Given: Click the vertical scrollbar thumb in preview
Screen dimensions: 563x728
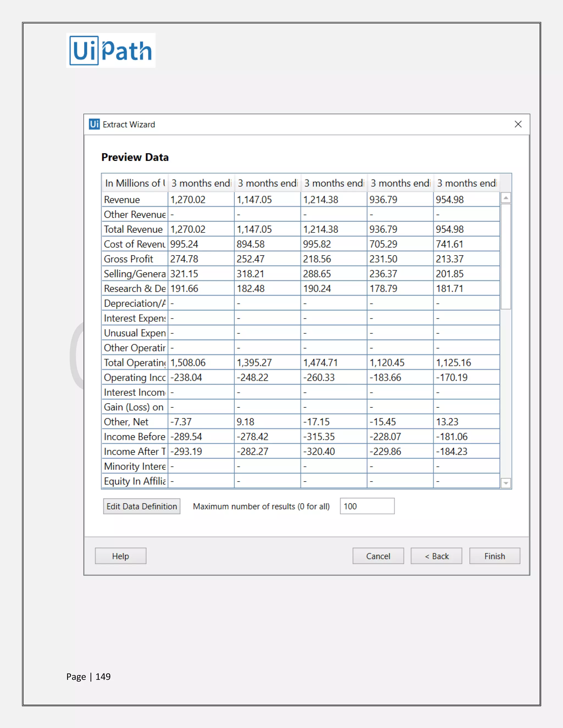Looking at the screenshot, I should (x=506, y=257).
